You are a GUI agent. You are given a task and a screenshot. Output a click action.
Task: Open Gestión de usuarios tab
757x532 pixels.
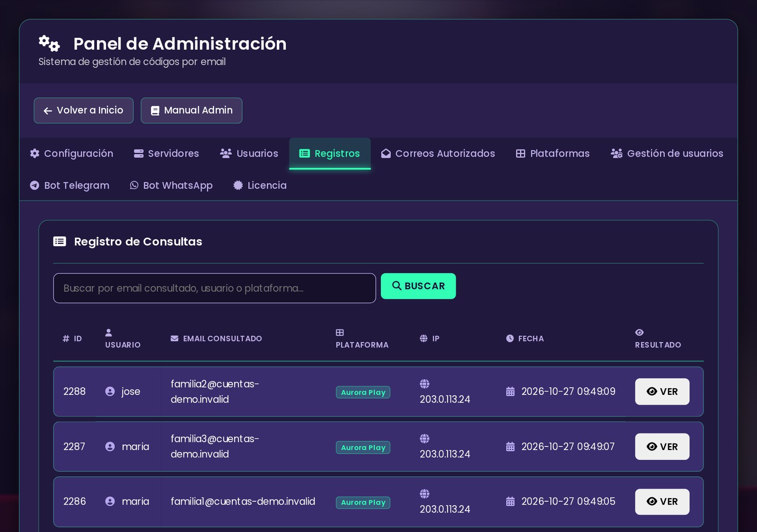point(667,154)
